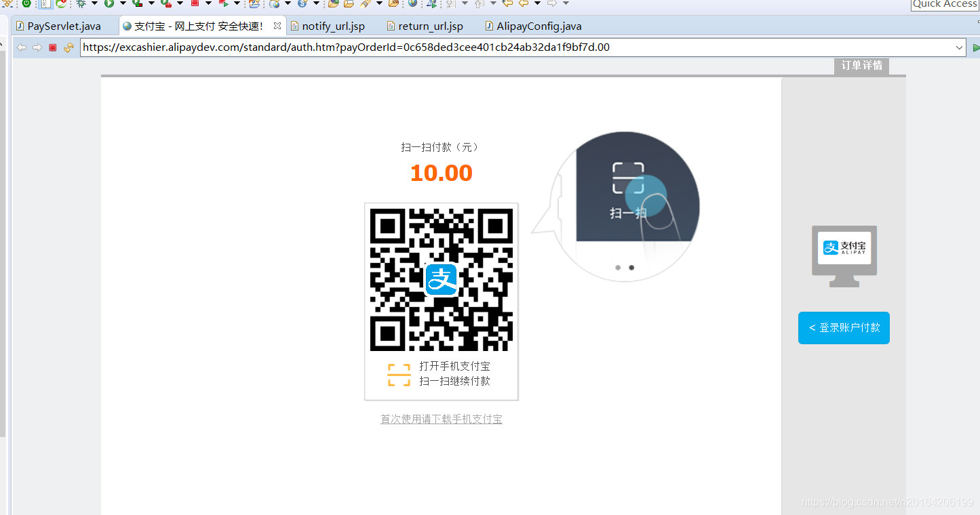
Task: Go forward in the internal browser
Action: (37, 47)
